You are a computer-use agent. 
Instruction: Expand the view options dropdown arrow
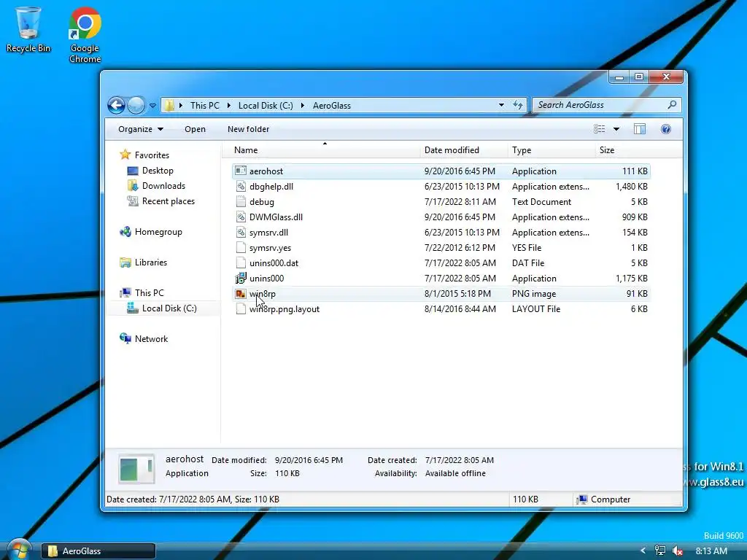[x=616, y=129]
